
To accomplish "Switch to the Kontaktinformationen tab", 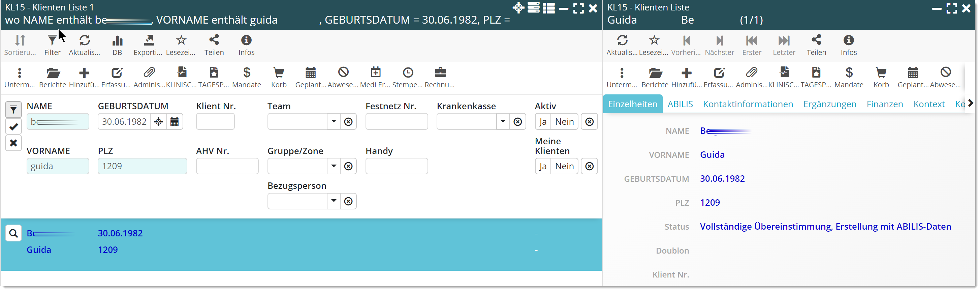I will coord(748,105).
